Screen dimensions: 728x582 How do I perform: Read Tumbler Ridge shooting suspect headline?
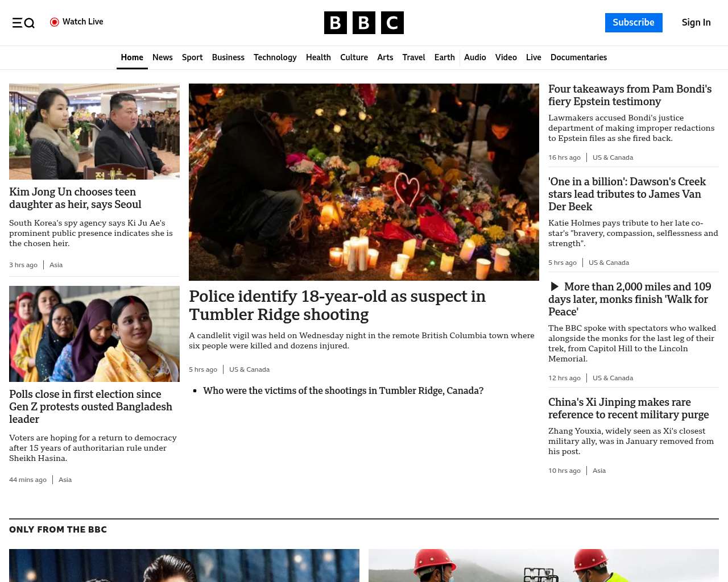(x=337, y=305)
